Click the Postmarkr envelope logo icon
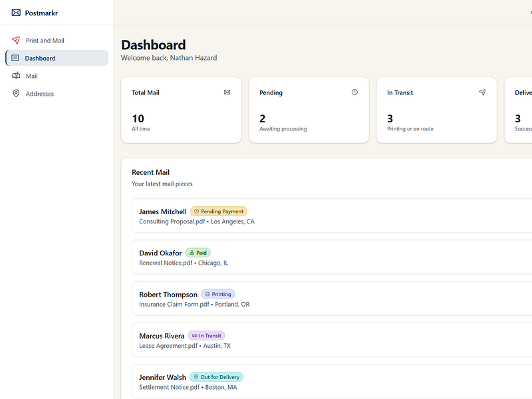 tap(16, 13)
